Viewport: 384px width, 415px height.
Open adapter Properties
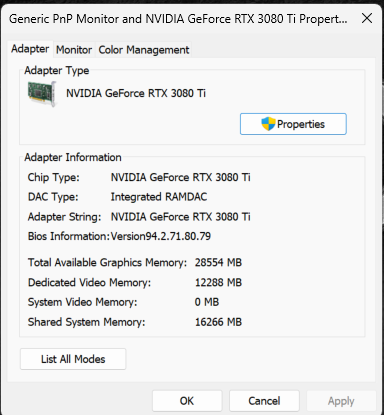pos(293,124)
